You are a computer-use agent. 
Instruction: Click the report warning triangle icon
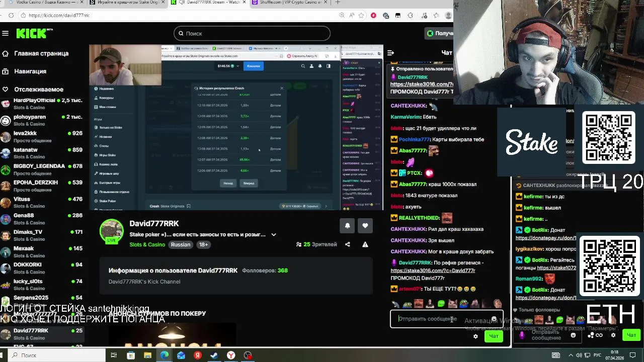tap(365, 245)
